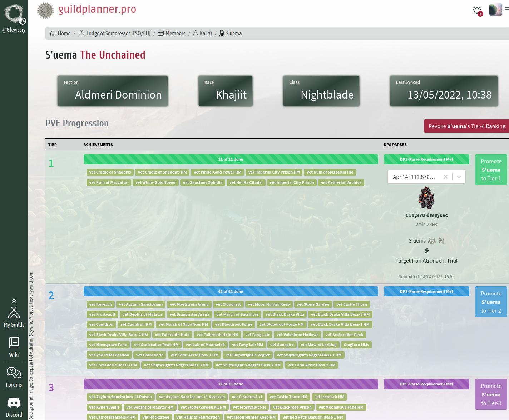Promote S'uema to Tier-2

491,302
